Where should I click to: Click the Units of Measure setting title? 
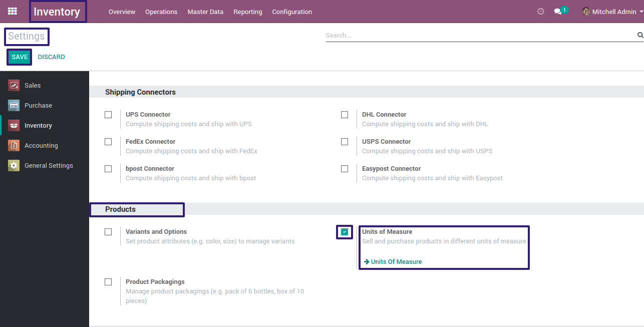tap(387, 232)
